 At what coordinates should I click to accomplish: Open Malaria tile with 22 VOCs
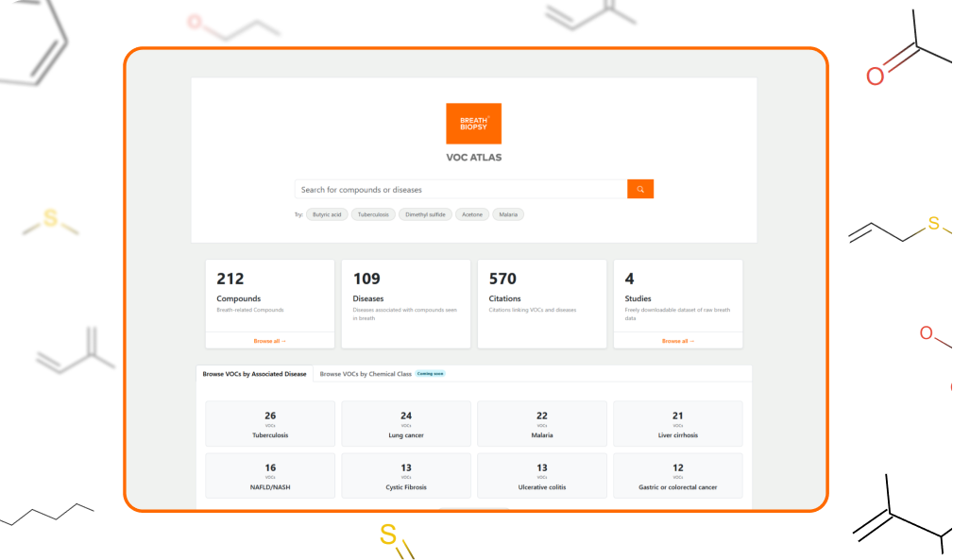(542, 424)
